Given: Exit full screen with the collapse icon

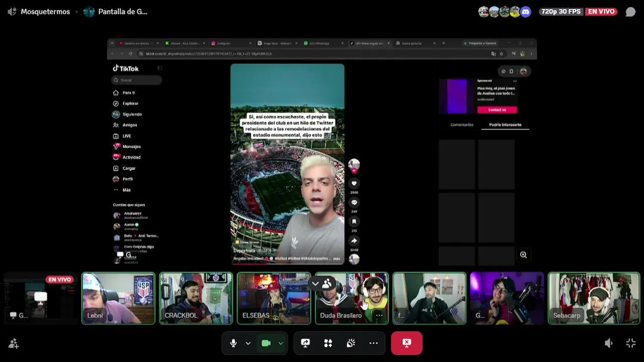Looking at the screenshot, I should pyautogui.click(x=631, y=343).
